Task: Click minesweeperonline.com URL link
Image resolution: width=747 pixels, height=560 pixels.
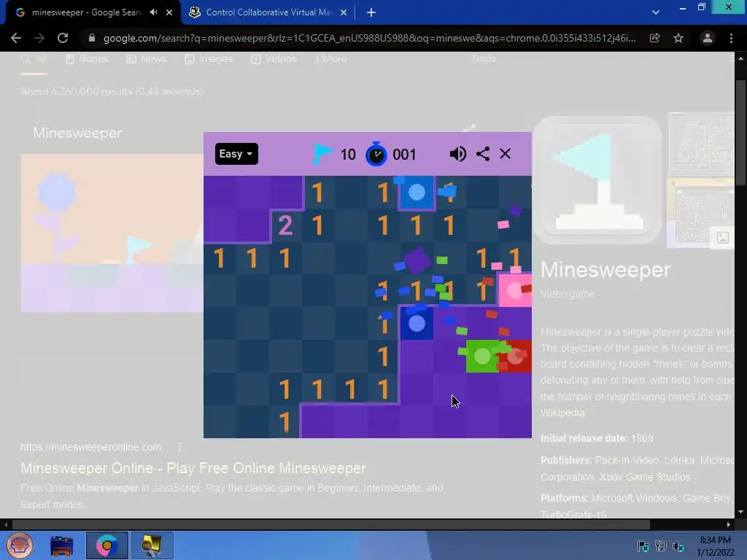Action: pos(91,447)
